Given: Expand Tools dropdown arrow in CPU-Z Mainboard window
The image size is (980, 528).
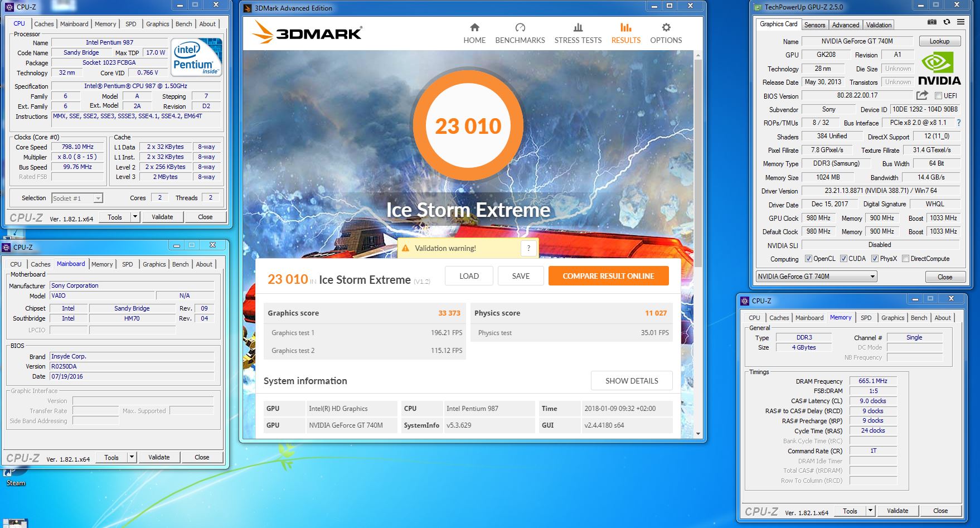Looking at the screenshot, I should [132, 457].
